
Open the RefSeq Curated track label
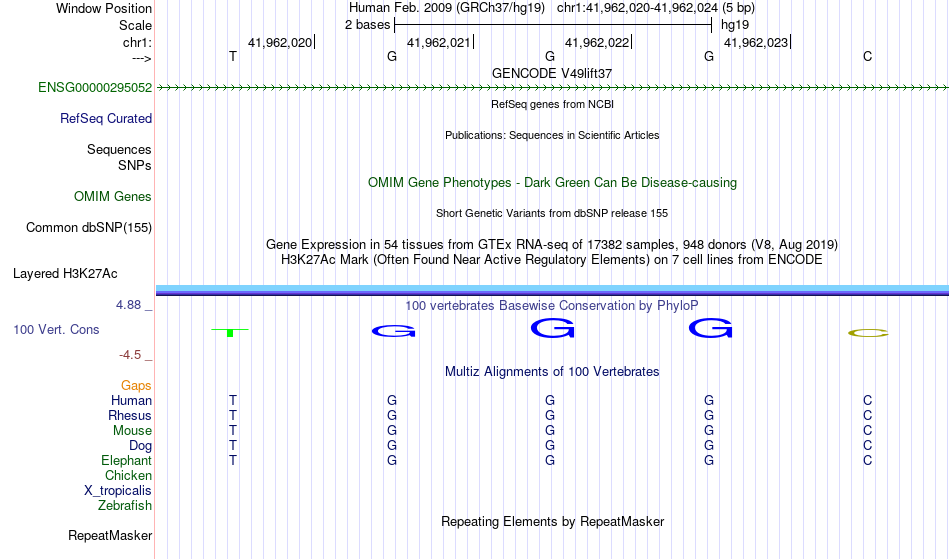tap(106, 118)
